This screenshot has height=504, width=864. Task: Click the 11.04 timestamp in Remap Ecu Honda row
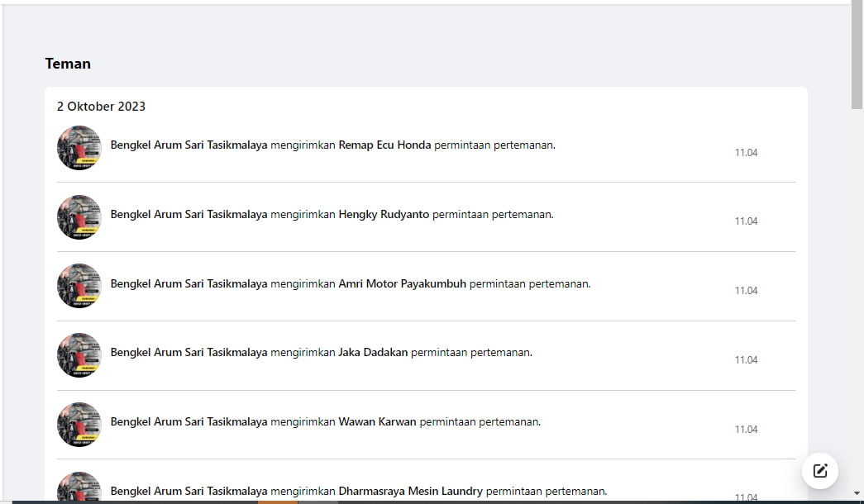(x=746, y=153)
